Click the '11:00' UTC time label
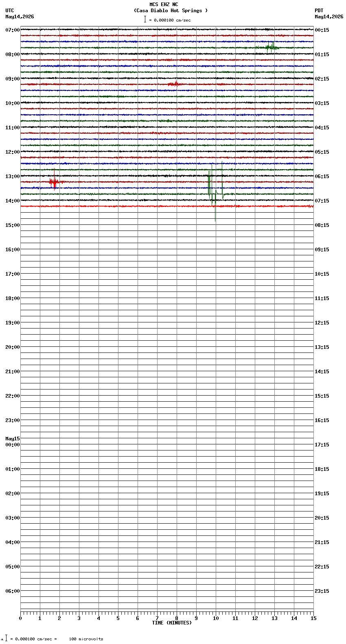 12,128
